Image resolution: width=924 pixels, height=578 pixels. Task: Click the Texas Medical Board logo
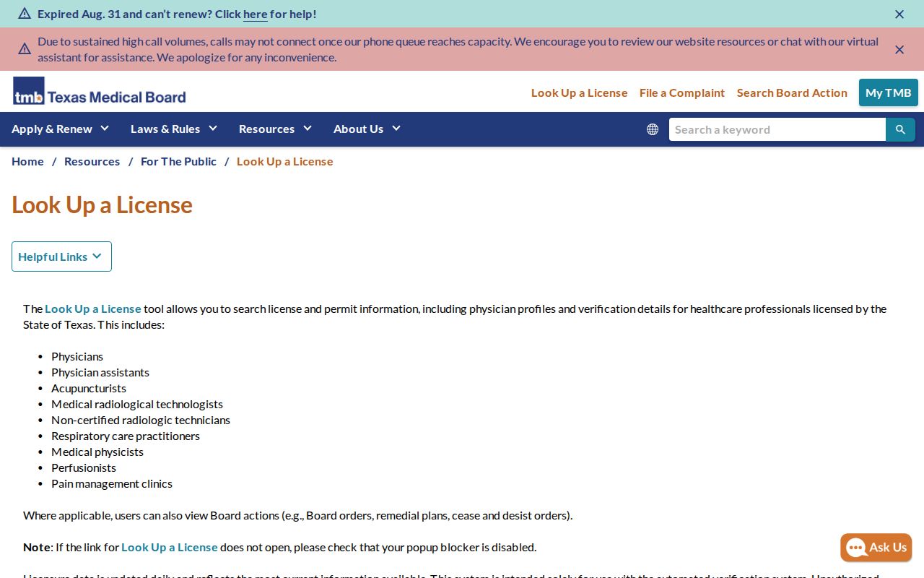point(100,91)
